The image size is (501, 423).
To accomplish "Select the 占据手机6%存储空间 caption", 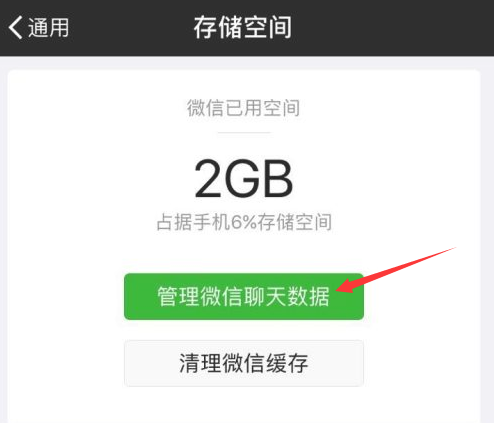I will tap(244, 222).
